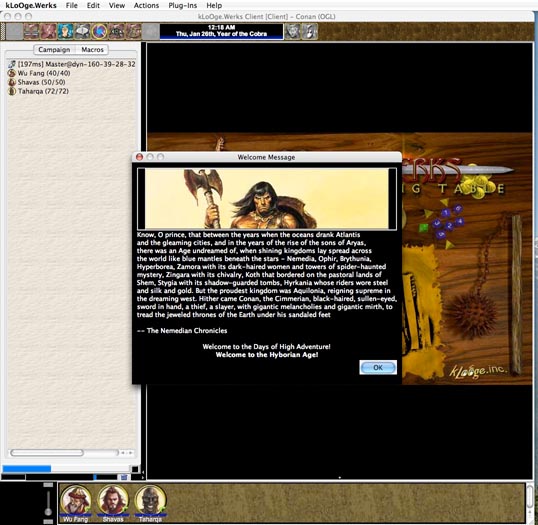Click Taharqa's icon in campaign list
Viewport: 538px width, 525px height.
pos(12,91)
